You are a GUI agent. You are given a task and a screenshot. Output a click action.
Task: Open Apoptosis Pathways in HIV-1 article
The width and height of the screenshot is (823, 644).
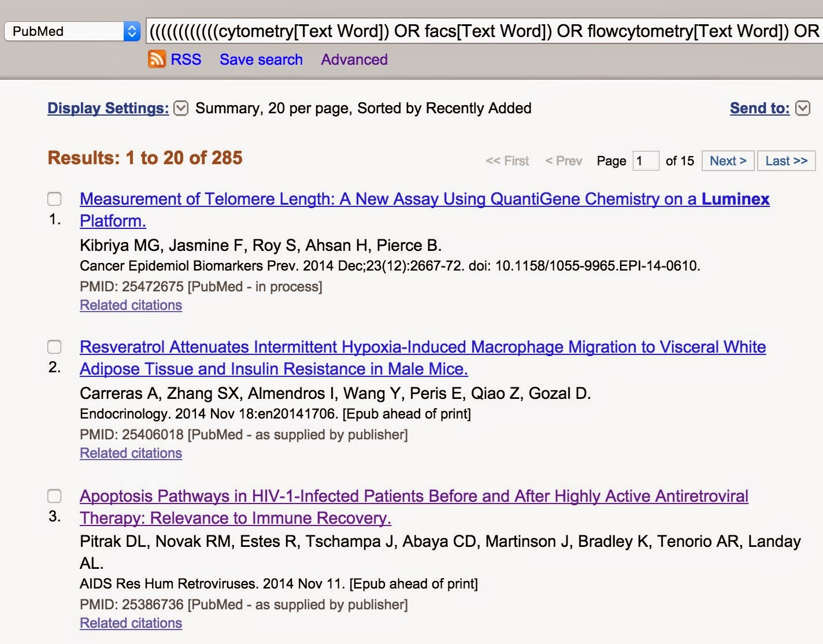point(414,507)
